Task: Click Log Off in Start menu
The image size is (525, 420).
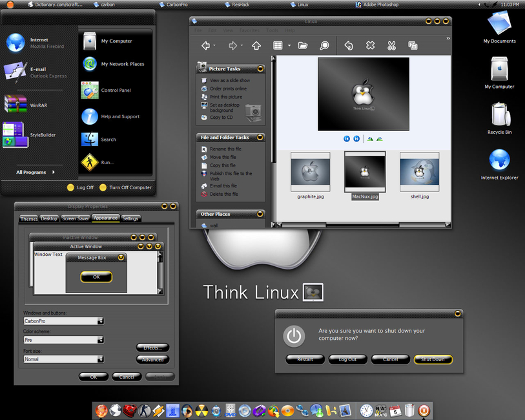Action: 80,187
